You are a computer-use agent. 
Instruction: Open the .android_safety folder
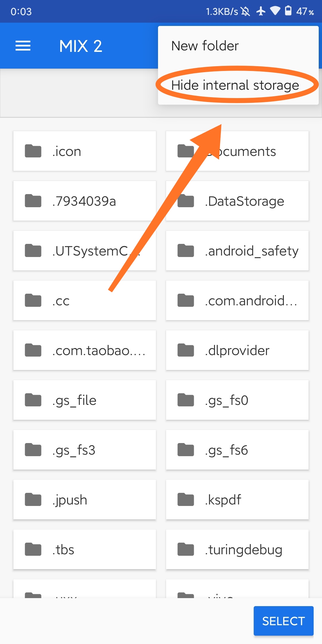click(237, 251)
